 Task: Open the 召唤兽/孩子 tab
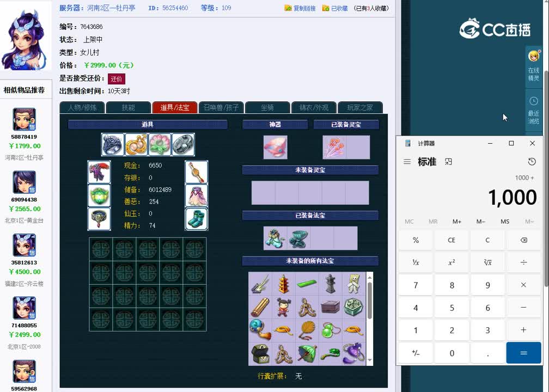[x=221, y=107]
